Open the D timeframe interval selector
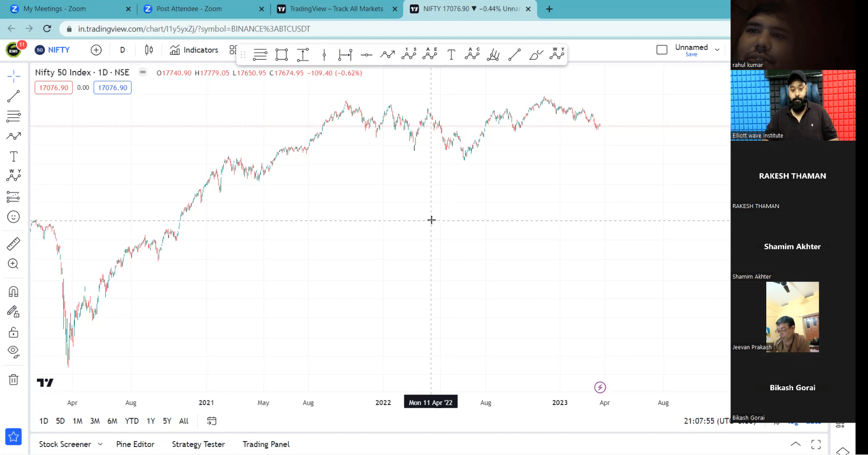This screenshot has width=868, height=455. (123, 50)
